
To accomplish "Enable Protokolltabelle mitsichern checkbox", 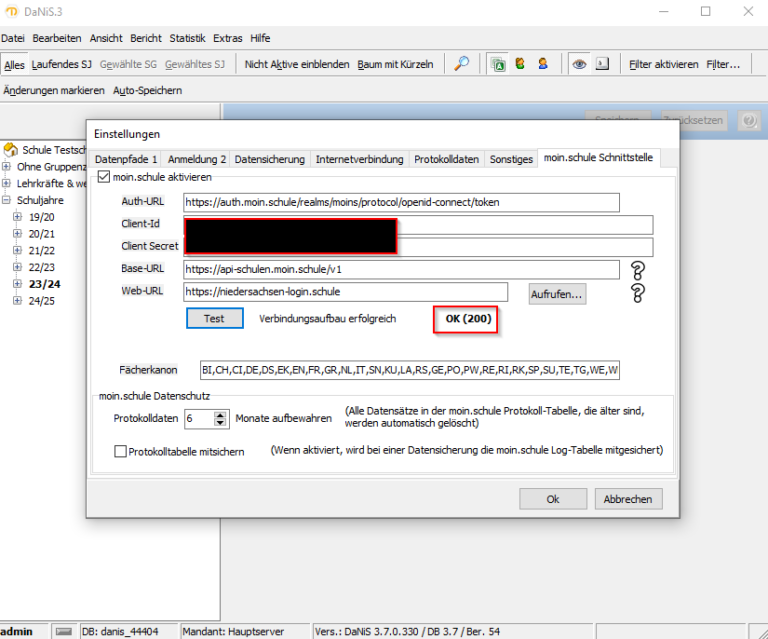I will click(x=121, y=451).
